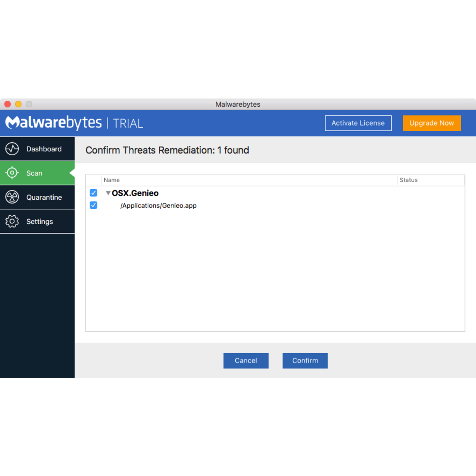
Task: Cancel the threat remediation
Action: pyautogui.click(x=246, y=361)
